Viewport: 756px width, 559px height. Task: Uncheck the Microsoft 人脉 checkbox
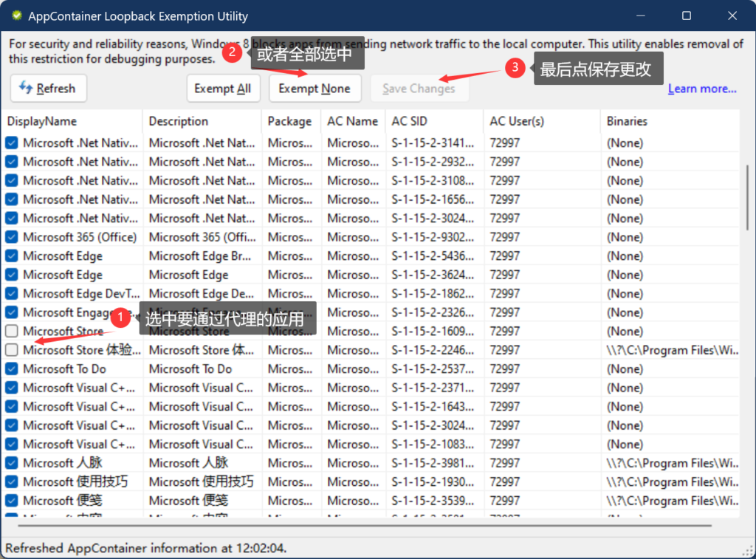coord(12,462)
